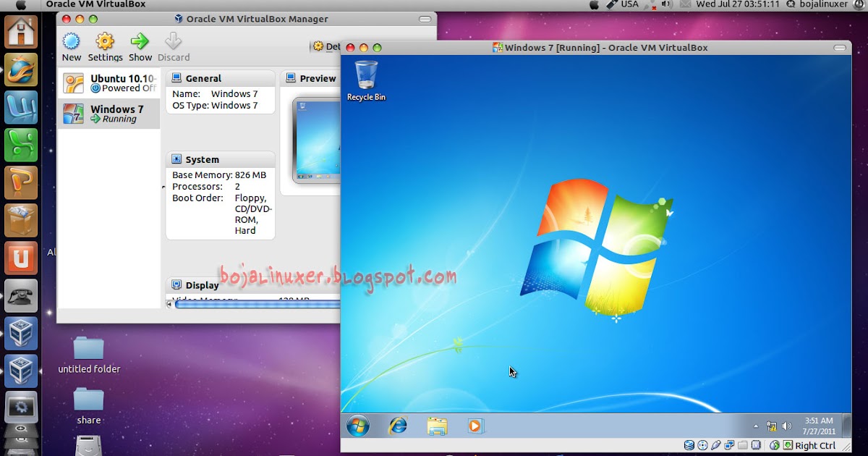Click the network warning tray icon
The image size is (868, 456).
771,426
